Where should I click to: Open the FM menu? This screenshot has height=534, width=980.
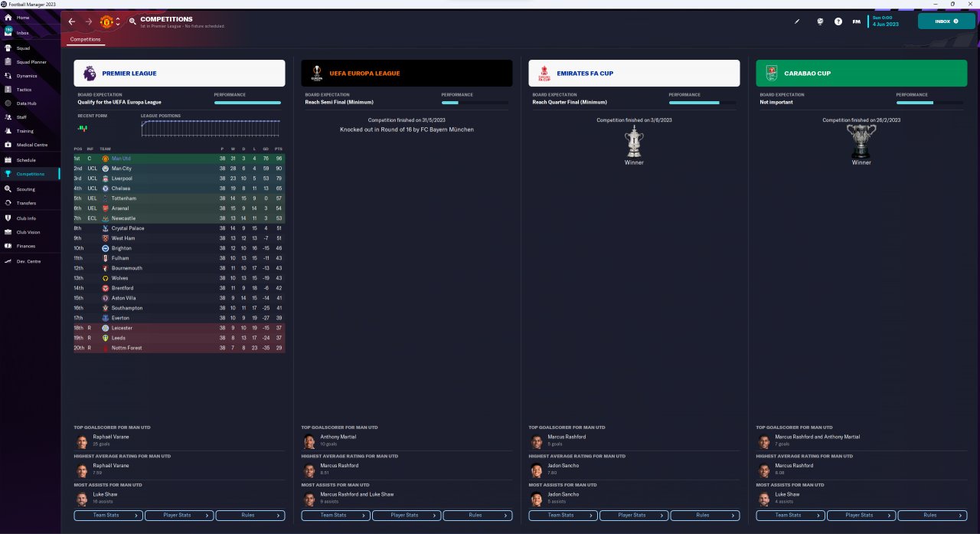coord(857,21)
